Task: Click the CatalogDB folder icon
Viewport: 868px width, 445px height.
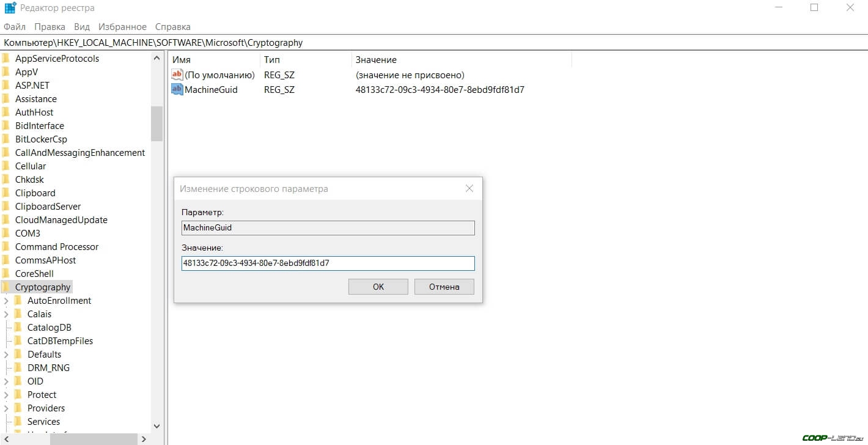Action: (18, 328)
